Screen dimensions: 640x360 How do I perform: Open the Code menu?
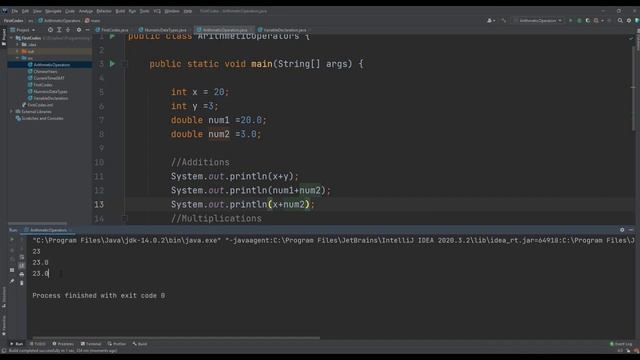(x=70, y=11)
